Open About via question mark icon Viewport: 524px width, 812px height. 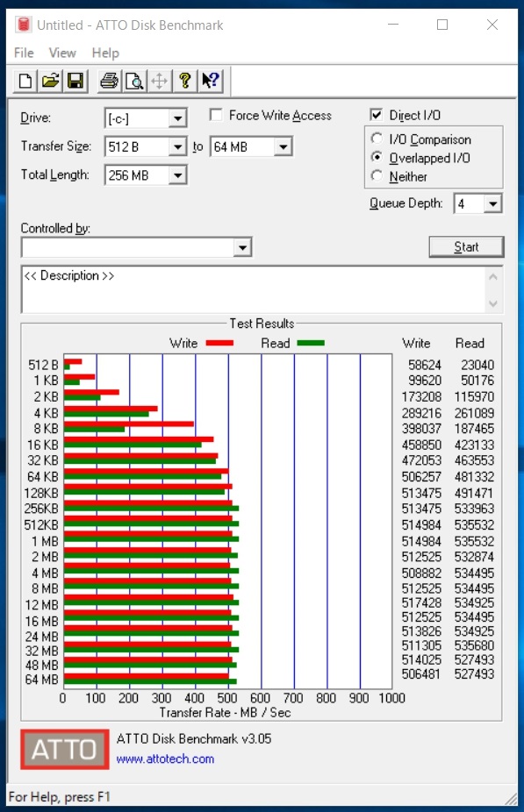click(185, 82)
